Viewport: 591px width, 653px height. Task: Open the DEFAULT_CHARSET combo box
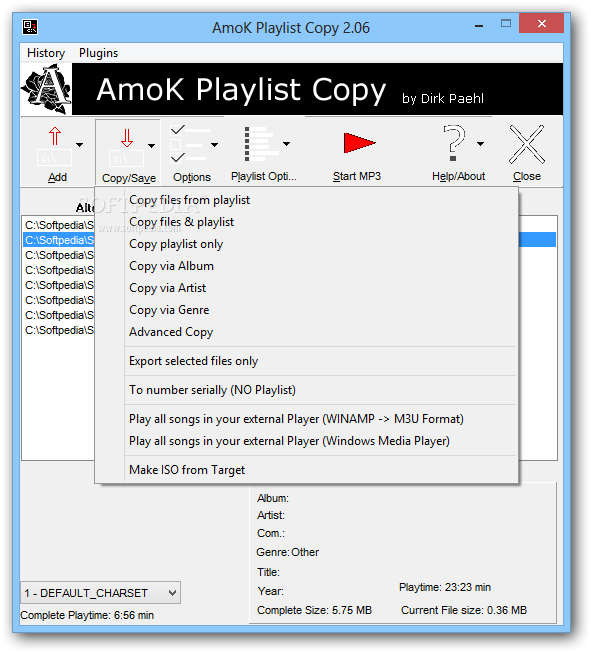point(100,593)
